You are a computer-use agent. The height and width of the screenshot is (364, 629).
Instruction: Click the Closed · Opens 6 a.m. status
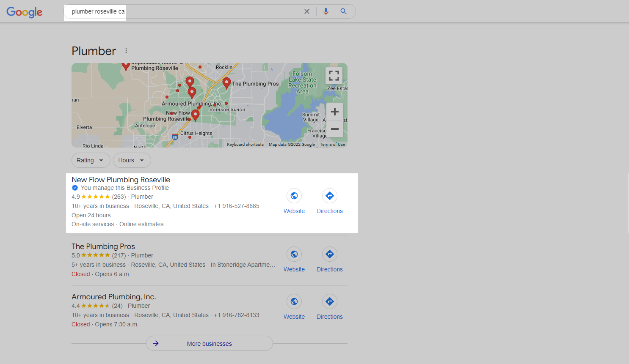tap(101, 274)
